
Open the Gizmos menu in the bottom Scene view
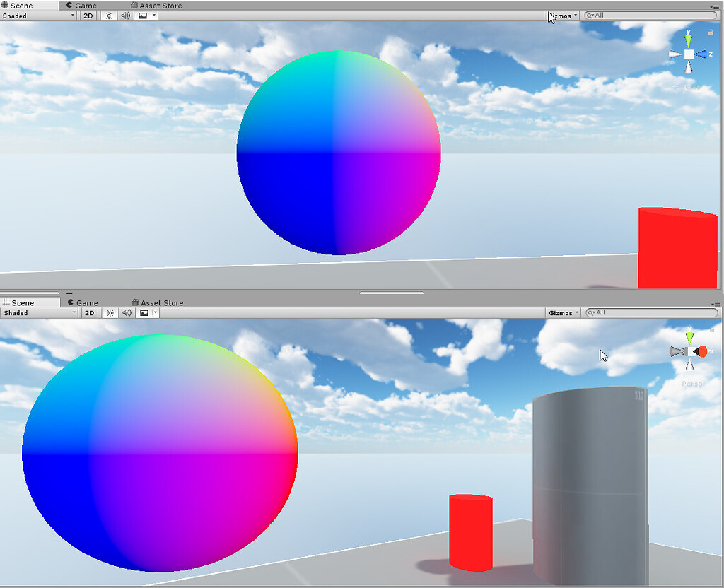click(x=562, y=312)
